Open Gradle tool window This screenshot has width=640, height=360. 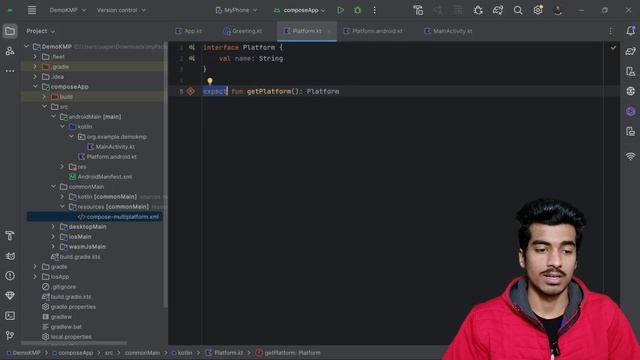630,51
